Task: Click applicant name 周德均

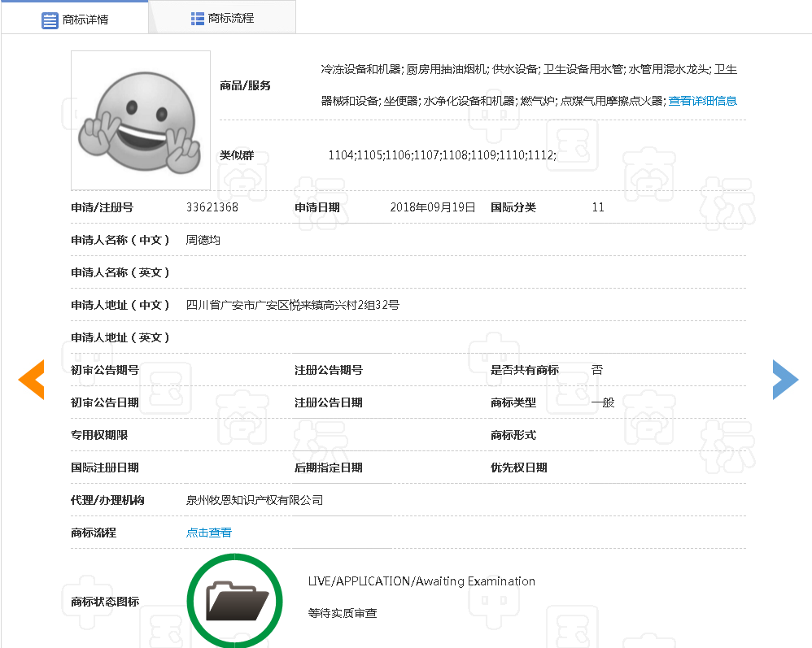Action: 203,240
